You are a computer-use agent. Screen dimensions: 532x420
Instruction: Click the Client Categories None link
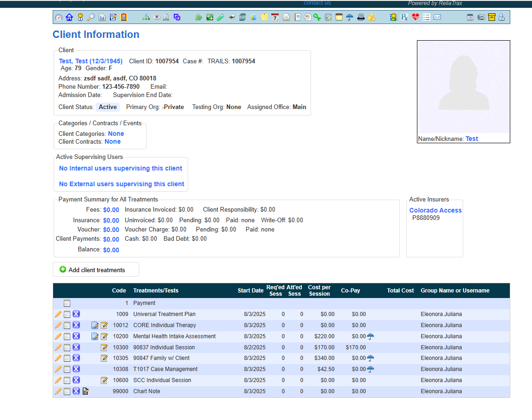click(x=116, y=134)
